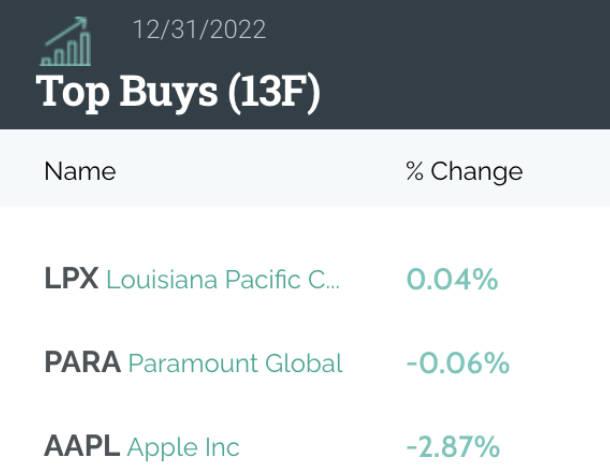Open the Apple Inc company link
610x470 pixels.
point(183,445)
